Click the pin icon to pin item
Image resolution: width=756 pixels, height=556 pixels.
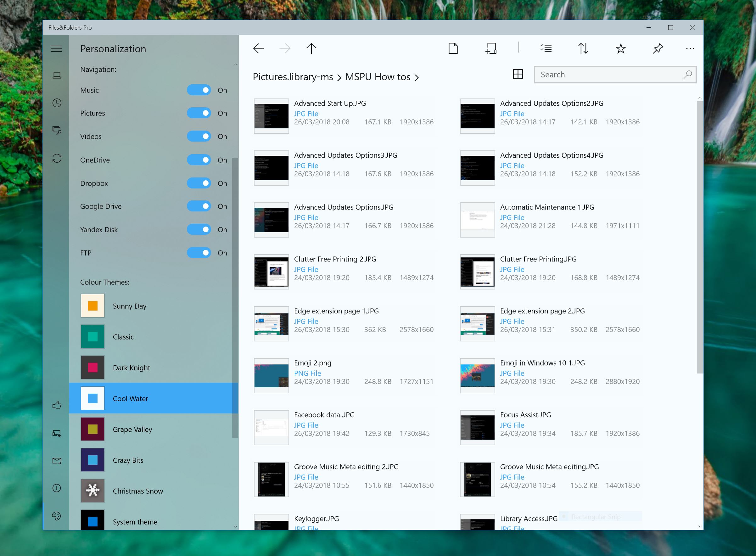(x=658, y=48)
